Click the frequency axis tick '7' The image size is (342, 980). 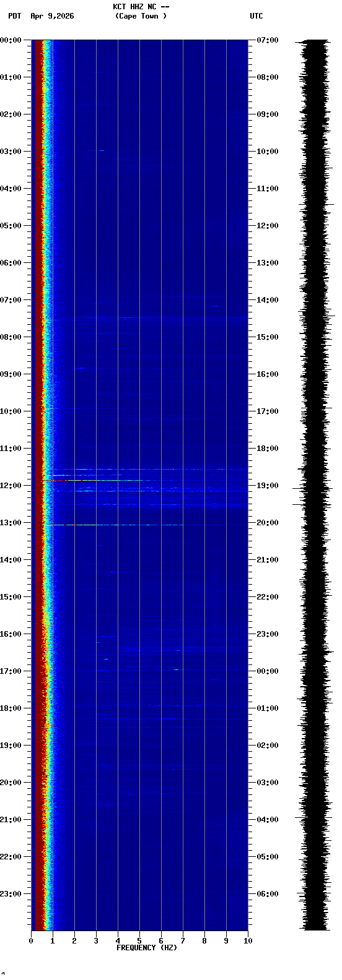pos(183,941)
